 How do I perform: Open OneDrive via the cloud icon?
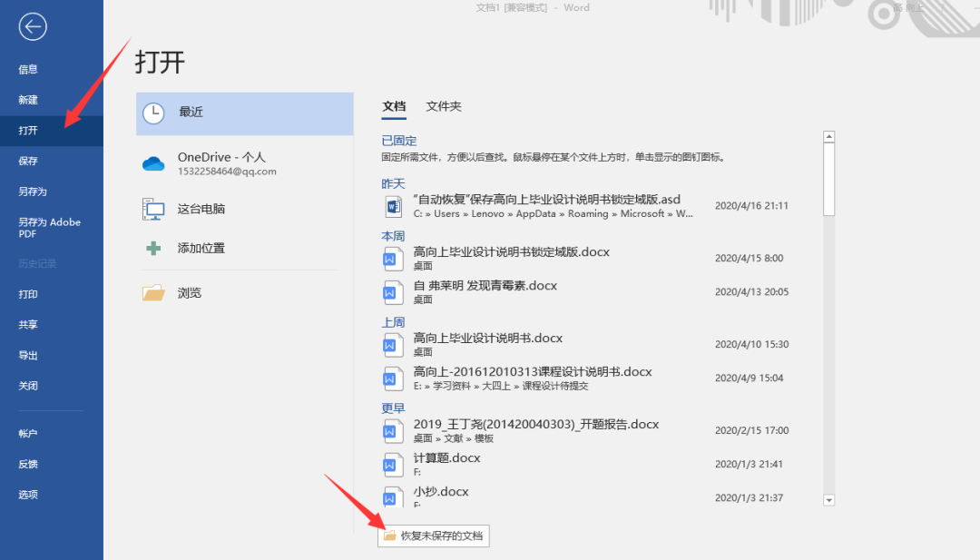[153, 163]
